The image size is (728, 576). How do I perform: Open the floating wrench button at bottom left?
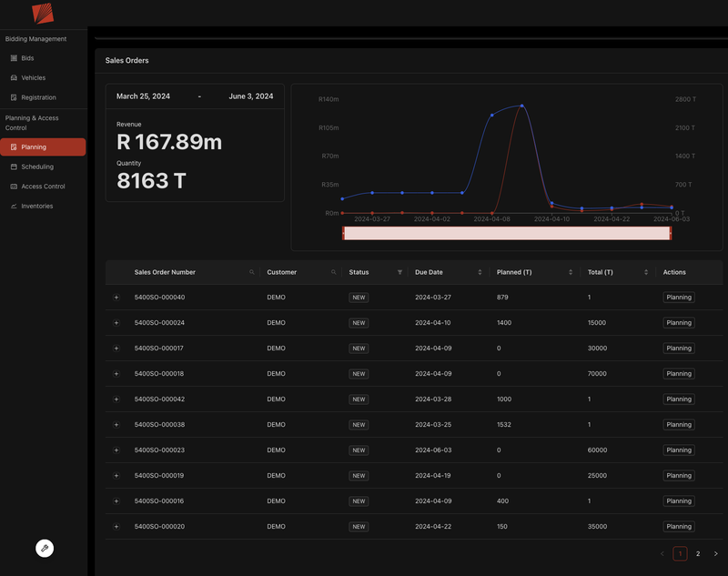45,548
